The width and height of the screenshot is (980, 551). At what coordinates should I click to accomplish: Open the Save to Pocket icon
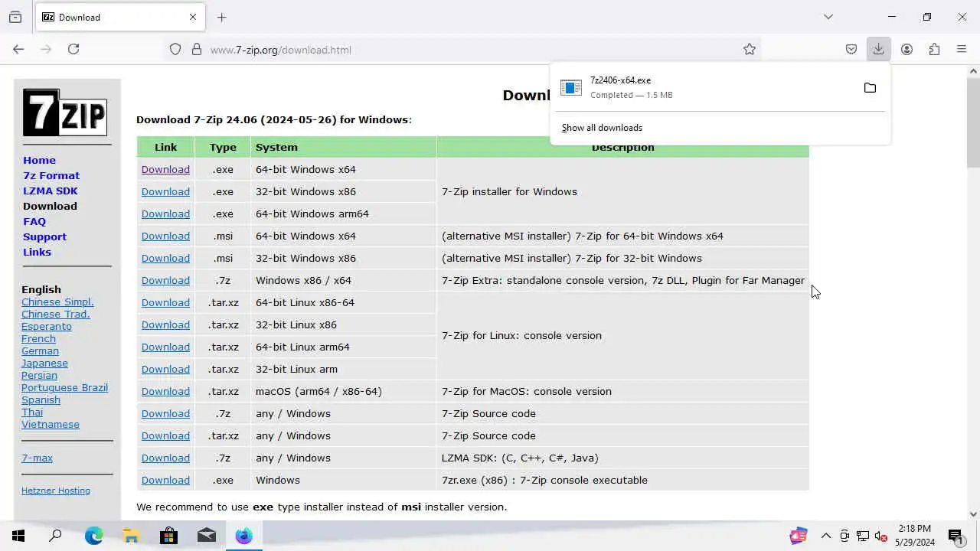[x=851, y=50]
